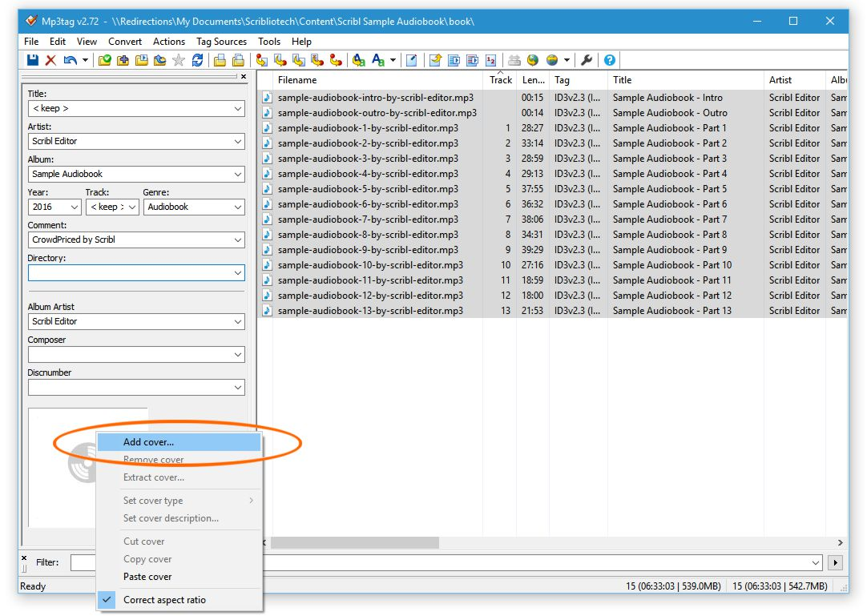Viewport: 867px width, 616px height.
Task: Click the Tag - Tag converter icon
Action: point(336,60)
